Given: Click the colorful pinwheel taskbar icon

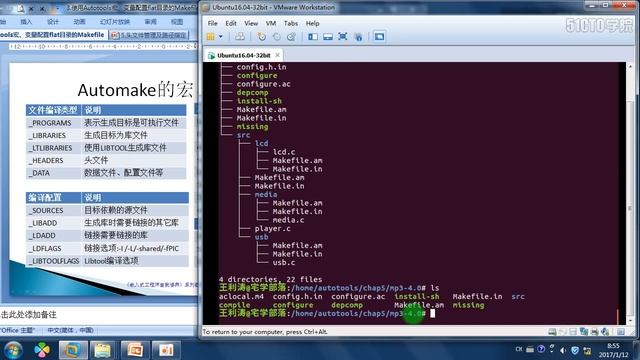Looking at the screenshot, I should coord(42,350).
